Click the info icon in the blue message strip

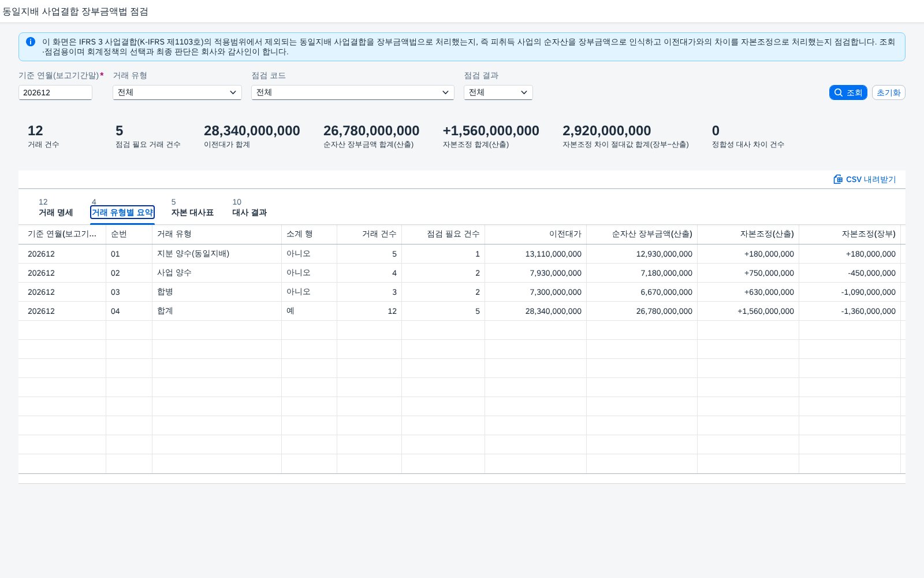(x=31, y=42)
